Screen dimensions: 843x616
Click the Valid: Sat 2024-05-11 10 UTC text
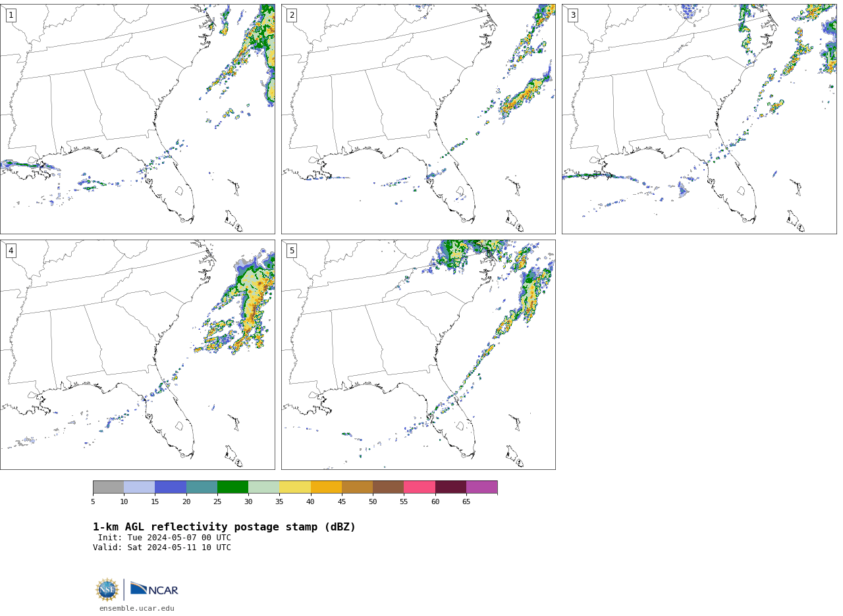tap(162, 548)
